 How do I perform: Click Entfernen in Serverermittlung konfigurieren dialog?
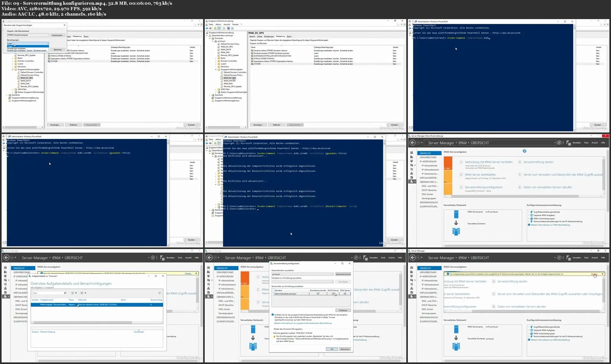coord(343,310)
